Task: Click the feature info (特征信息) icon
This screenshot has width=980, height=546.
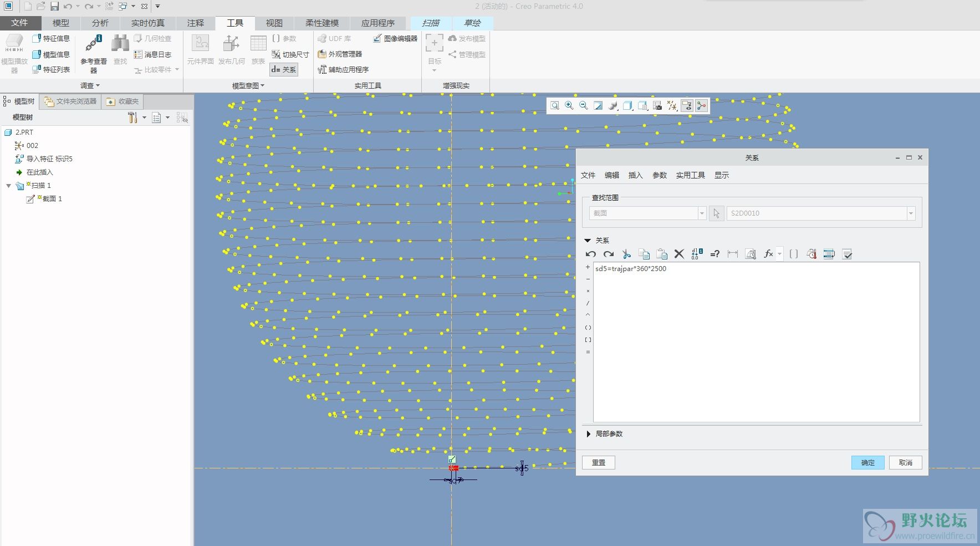Action: pyautogui.click(x=51, y=38)
